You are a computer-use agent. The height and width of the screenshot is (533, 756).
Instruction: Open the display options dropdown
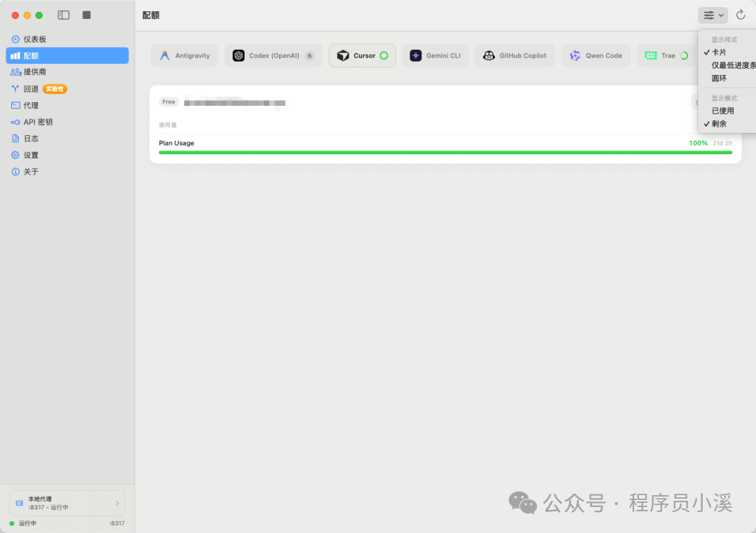(713, 15)
